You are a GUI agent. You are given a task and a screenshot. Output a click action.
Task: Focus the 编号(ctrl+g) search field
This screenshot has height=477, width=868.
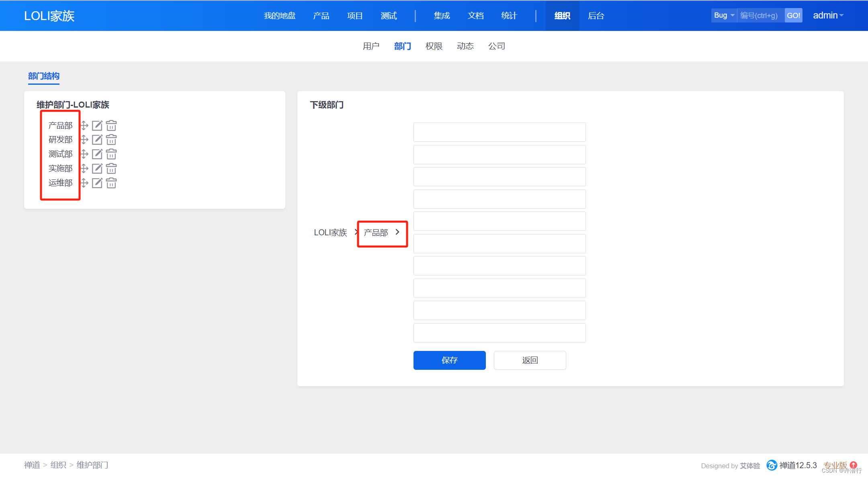point(761,15)
